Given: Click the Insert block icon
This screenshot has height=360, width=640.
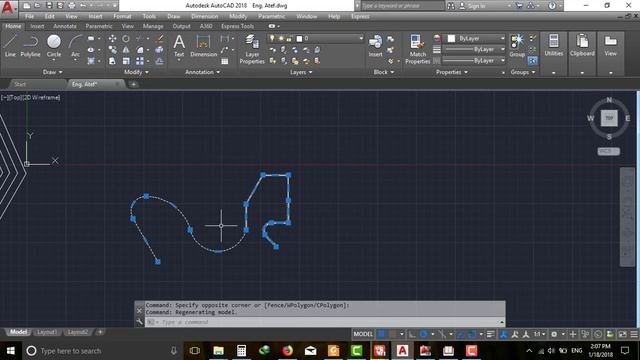Looking at the screenshot, I should pyautogui.click(x=375, y=46).
